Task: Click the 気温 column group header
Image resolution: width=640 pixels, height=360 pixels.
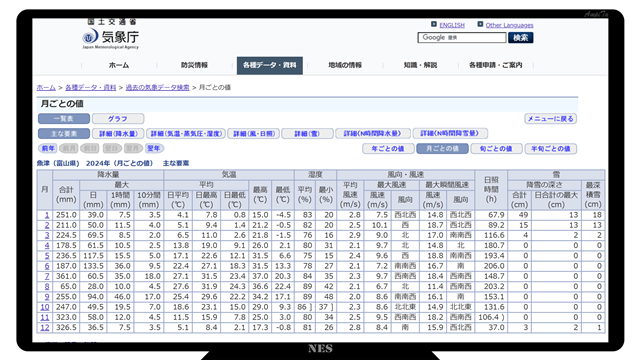Action: pyautogui.click(x=229, y=175)
